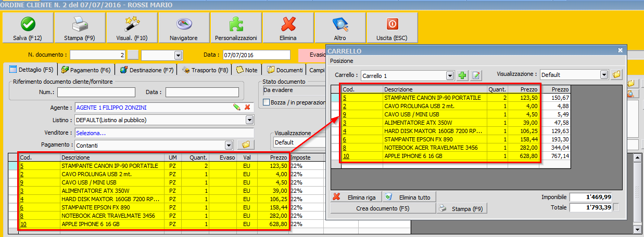The width and height of the screenshot is (644, 237).
Task: Add new cart with green plus icon
Action: [x=462, y=75]
